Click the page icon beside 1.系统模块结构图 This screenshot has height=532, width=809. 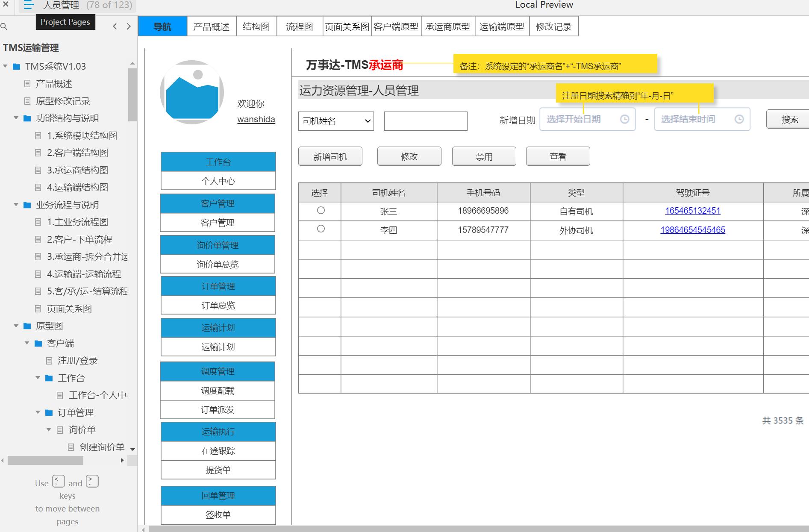point(38,136)
